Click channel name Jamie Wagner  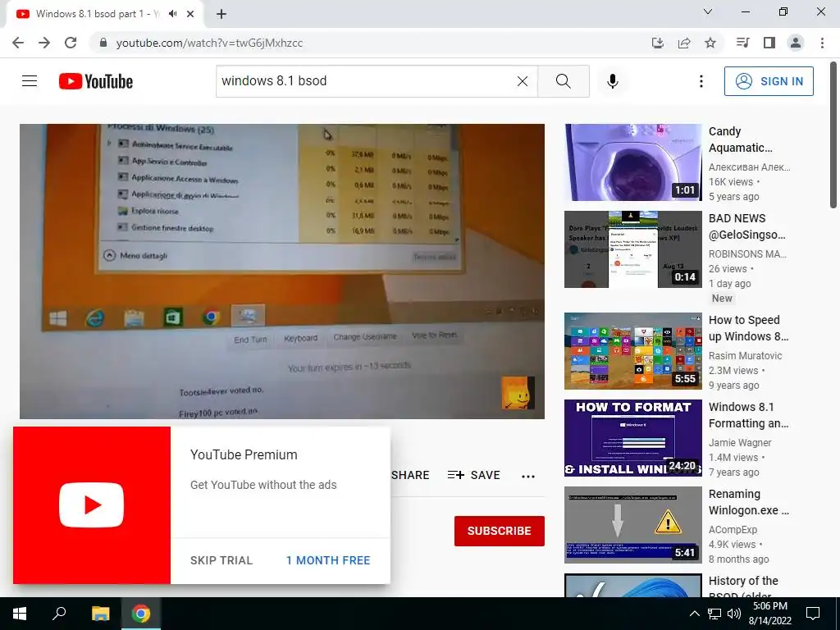point(740,442)
